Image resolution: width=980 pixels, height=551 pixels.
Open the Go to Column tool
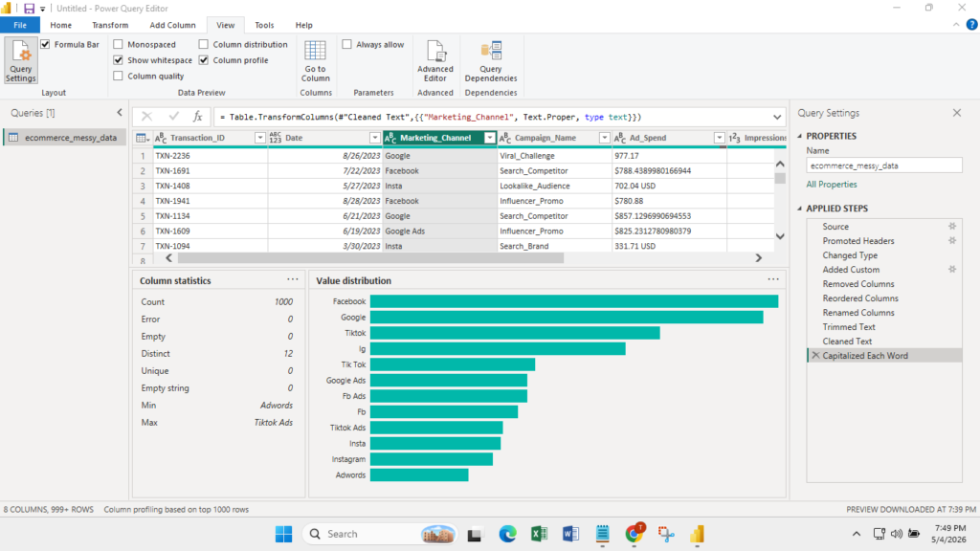315,60
